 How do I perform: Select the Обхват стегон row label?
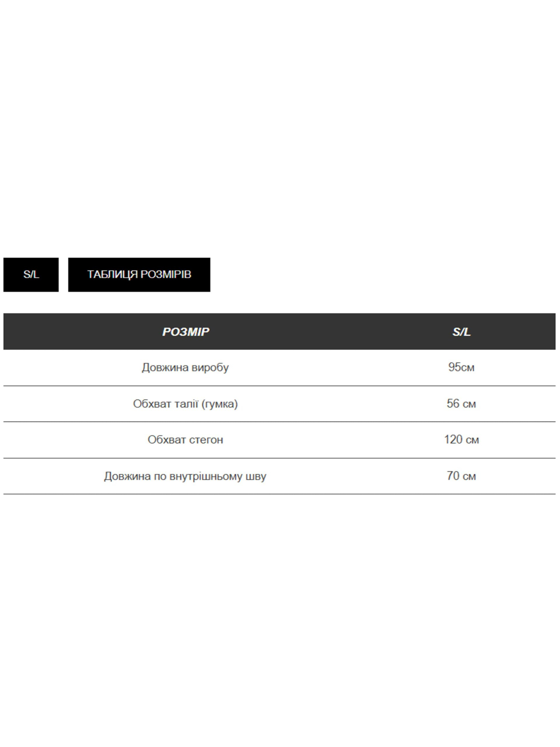click(x=185, y=440)
